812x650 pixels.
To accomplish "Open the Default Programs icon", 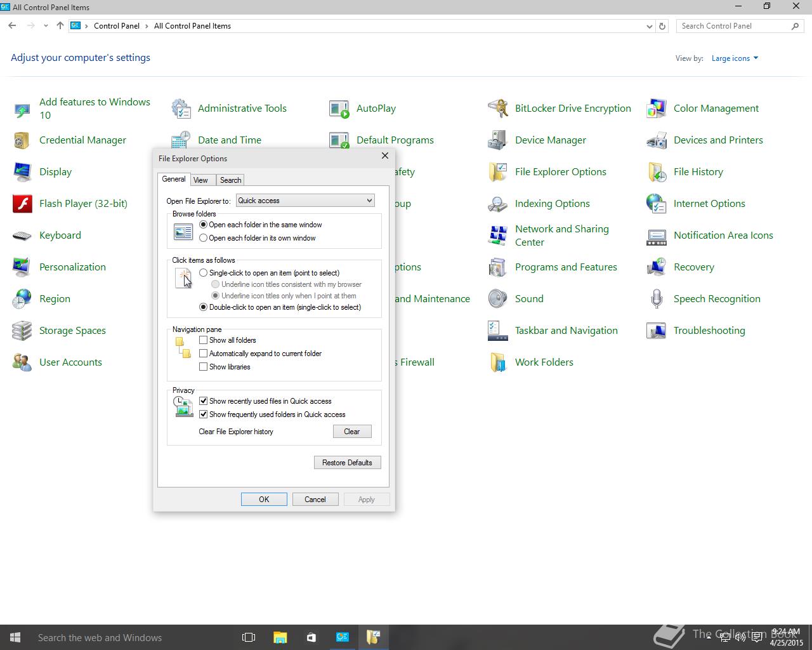I will (339, 140).
